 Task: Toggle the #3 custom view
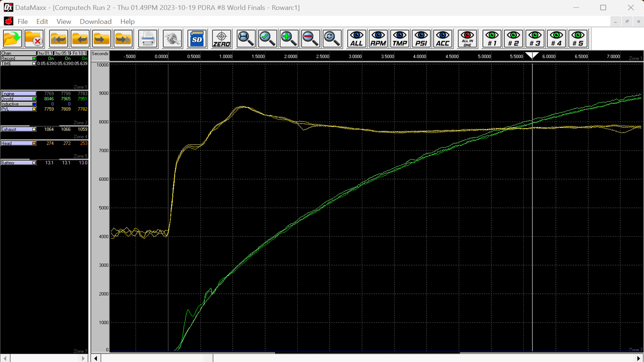tap(535, 39)
